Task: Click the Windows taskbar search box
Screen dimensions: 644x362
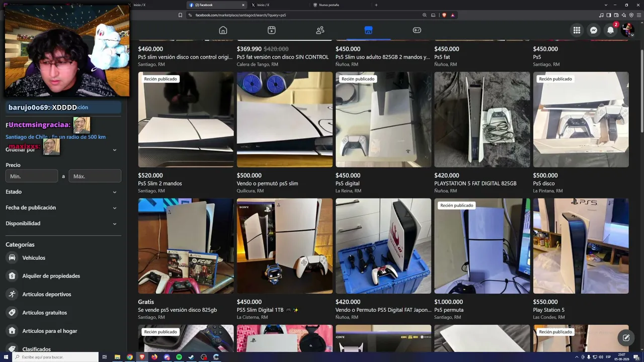Action: (x=55, y=357)
